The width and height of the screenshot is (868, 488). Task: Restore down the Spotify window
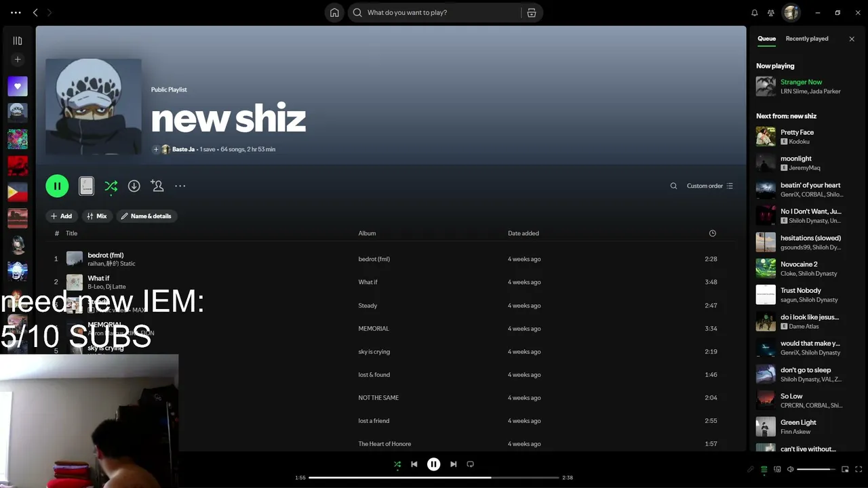837,12
